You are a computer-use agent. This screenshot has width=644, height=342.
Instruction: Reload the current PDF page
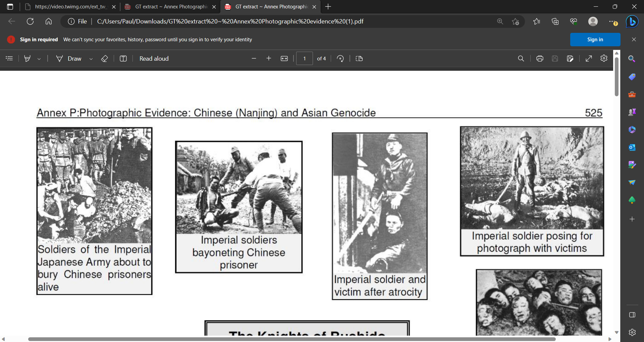[30, 21]
